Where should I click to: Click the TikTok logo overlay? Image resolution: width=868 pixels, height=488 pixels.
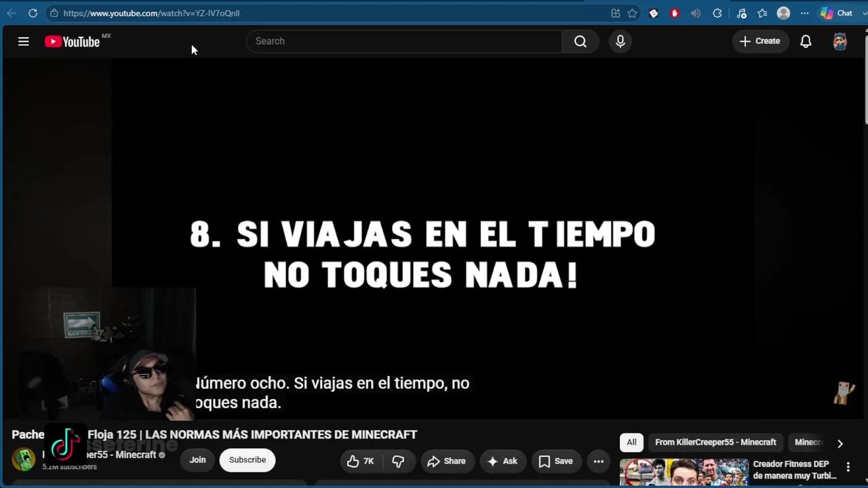pyautogui.click(x=65, y=443)
